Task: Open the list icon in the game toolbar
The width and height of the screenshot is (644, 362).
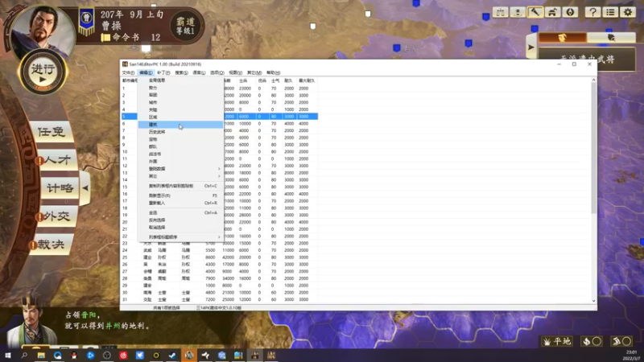Action: (x=610, y=12)
